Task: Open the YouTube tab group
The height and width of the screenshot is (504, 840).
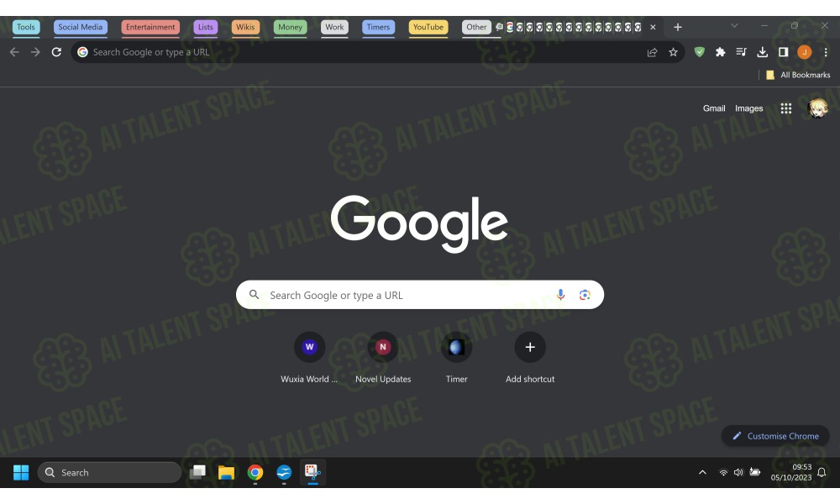Action: [428, 27]
